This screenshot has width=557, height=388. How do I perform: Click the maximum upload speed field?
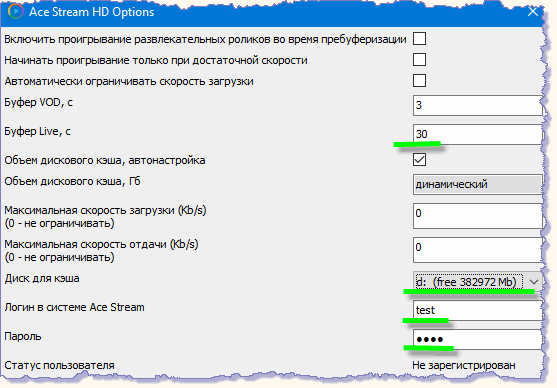[x=477, y=250]
